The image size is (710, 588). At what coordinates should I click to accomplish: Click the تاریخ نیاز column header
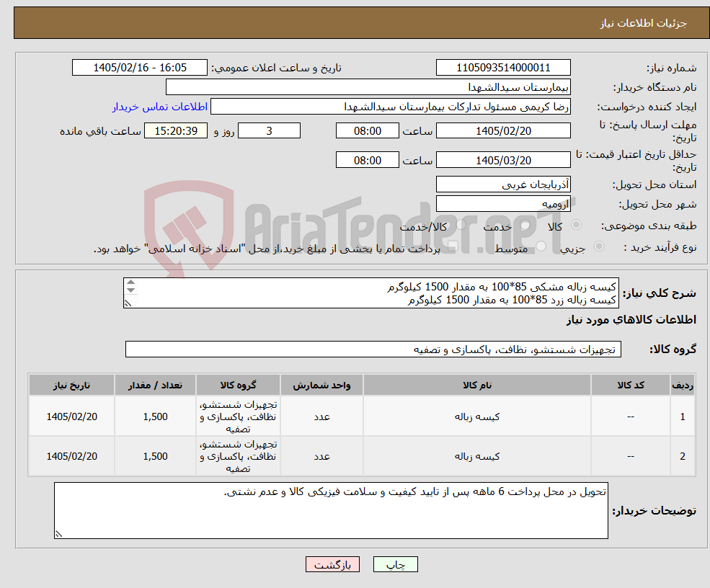point(71,385)
